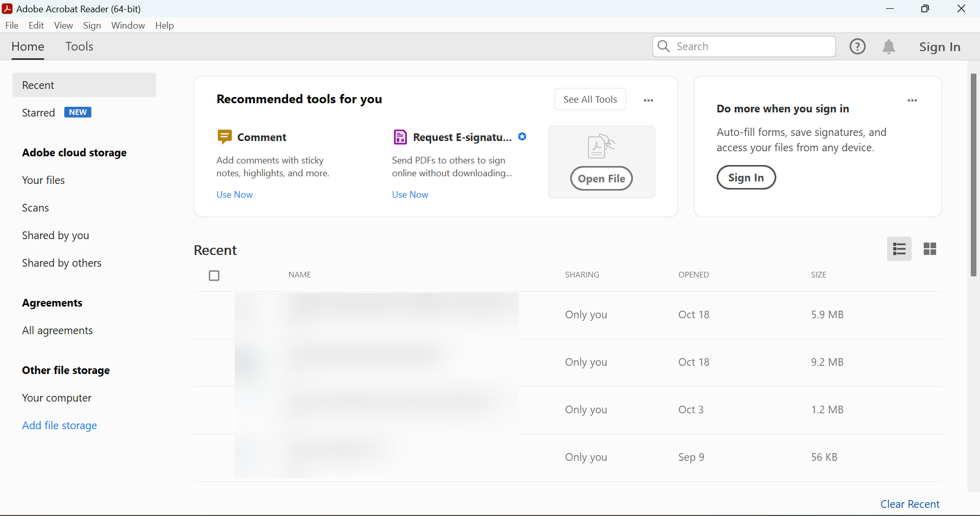This screenshot has width=980, height=516.
Task: Select the file opened Oct 3
Action: 568,410
